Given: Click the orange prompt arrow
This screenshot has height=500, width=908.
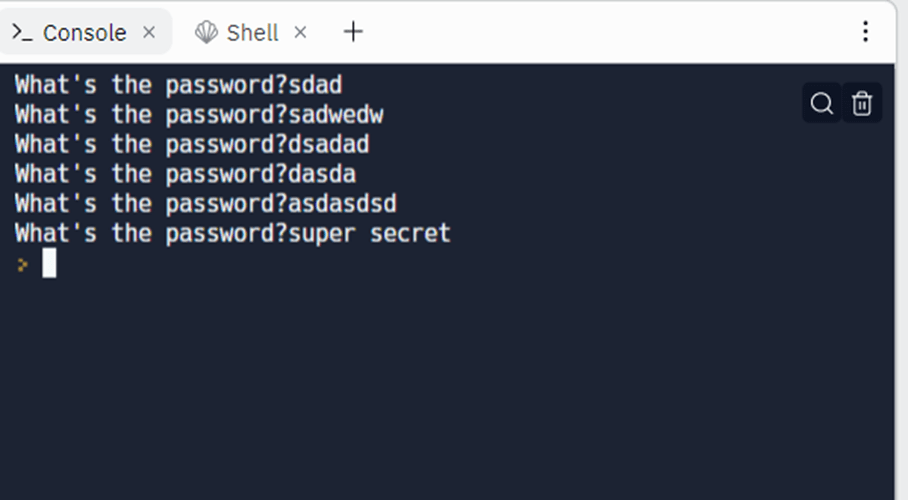Looking at the screenshot, I should (22, 265).
